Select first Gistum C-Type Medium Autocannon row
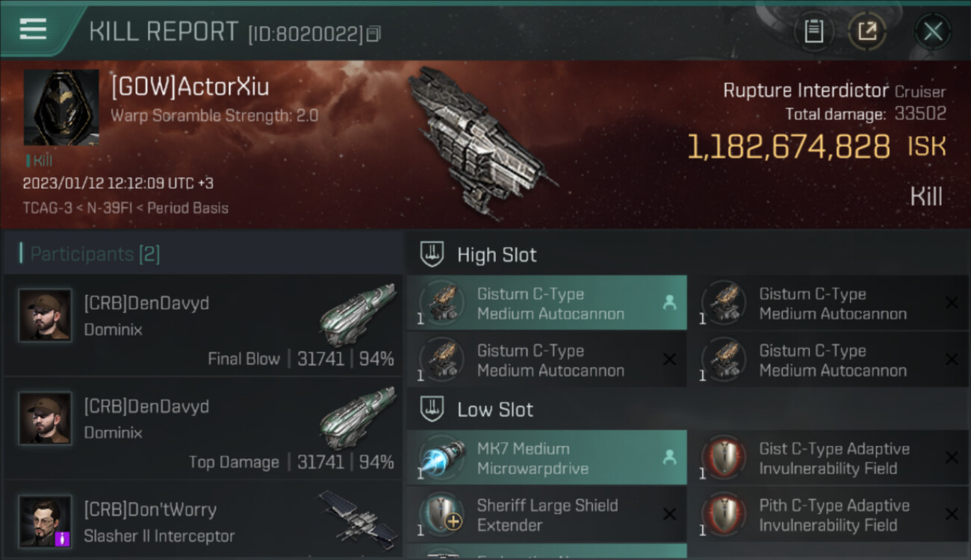 547,303
